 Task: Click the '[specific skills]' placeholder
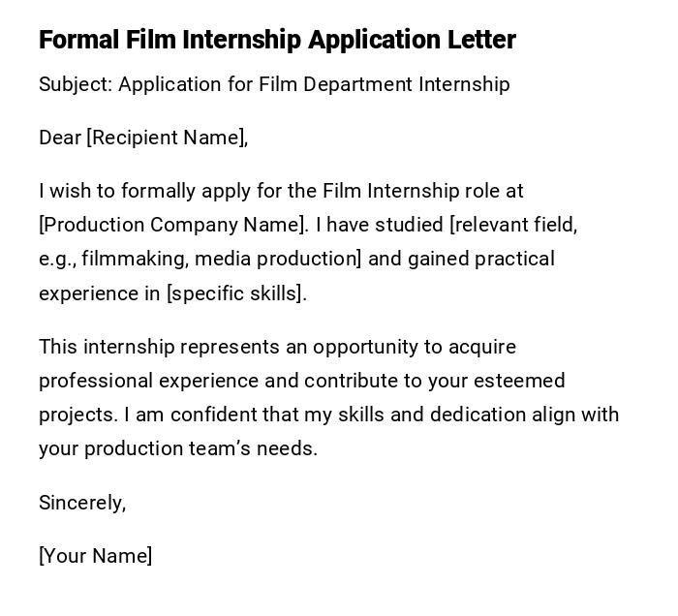point(236,293)
